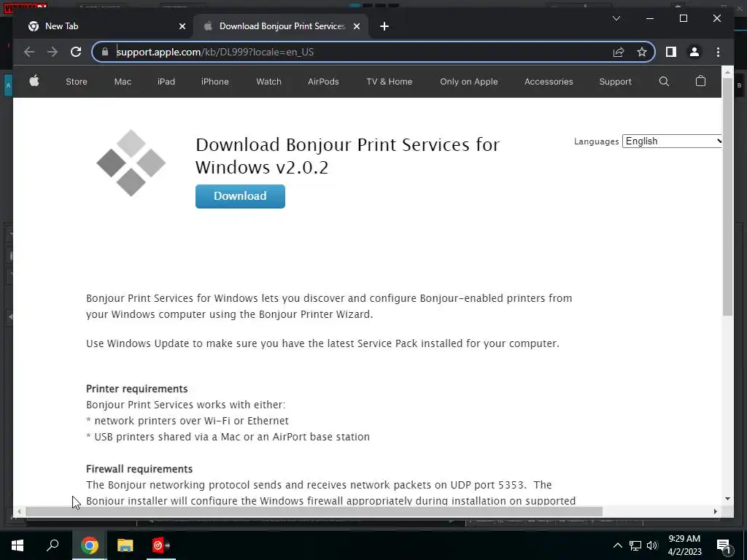Click the browser forward arrow
Viewport: 747px width, 560px height.
click(x=53, y=52)
